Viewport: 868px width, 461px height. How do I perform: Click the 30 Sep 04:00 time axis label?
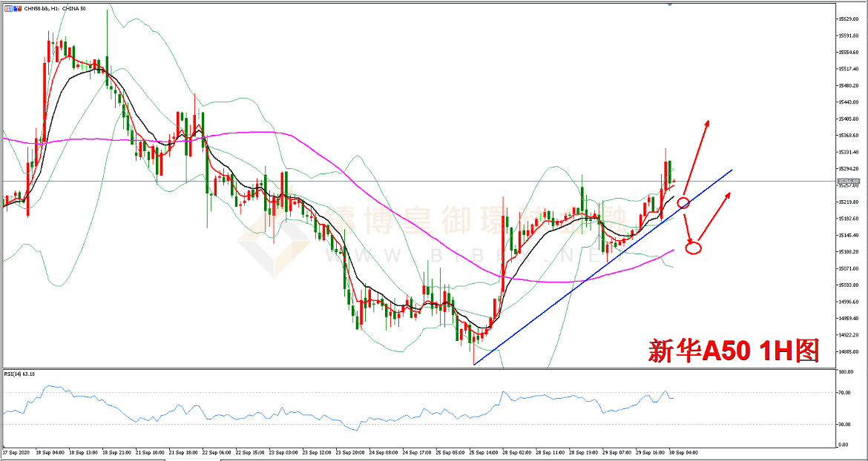[x=683, y=452]
